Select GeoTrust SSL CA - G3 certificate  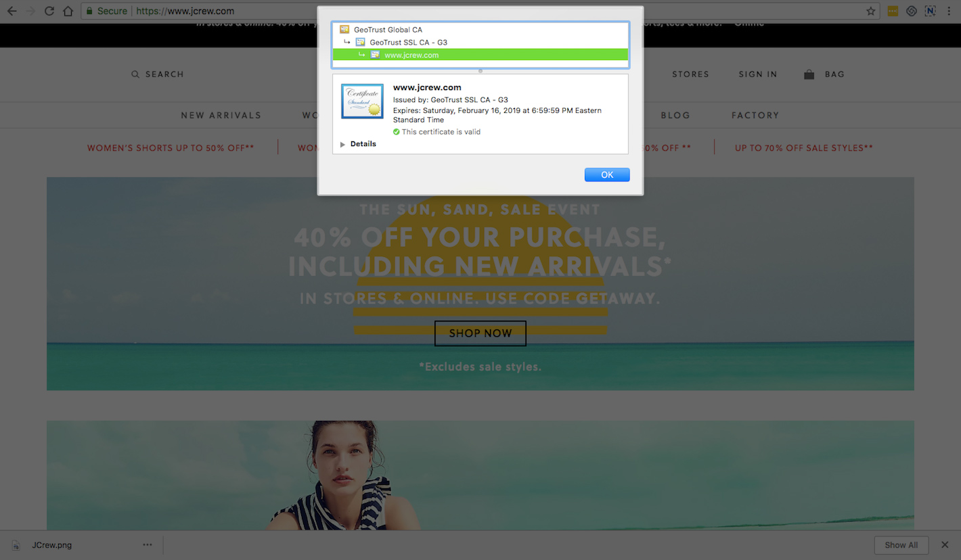(407, 43)
